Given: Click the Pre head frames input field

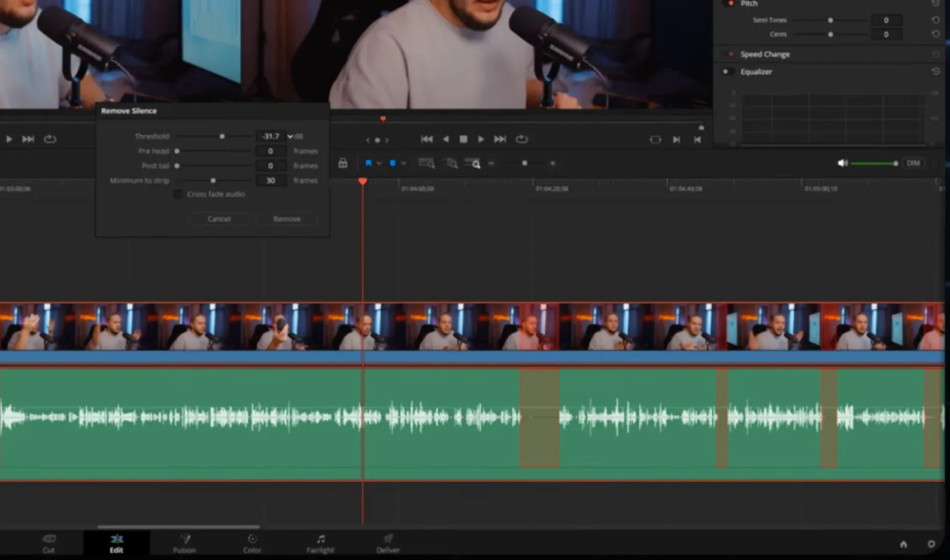Looking at the screenshot, I should click(x=271, y=151).
